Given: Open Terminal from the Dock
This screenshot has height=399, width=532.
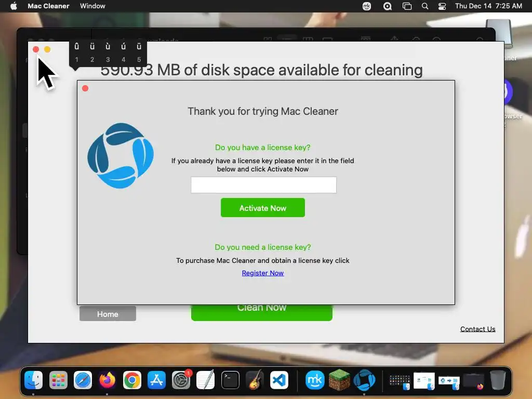Looking at the screenshot, I should pyautogui.click(x=230, y=380).
